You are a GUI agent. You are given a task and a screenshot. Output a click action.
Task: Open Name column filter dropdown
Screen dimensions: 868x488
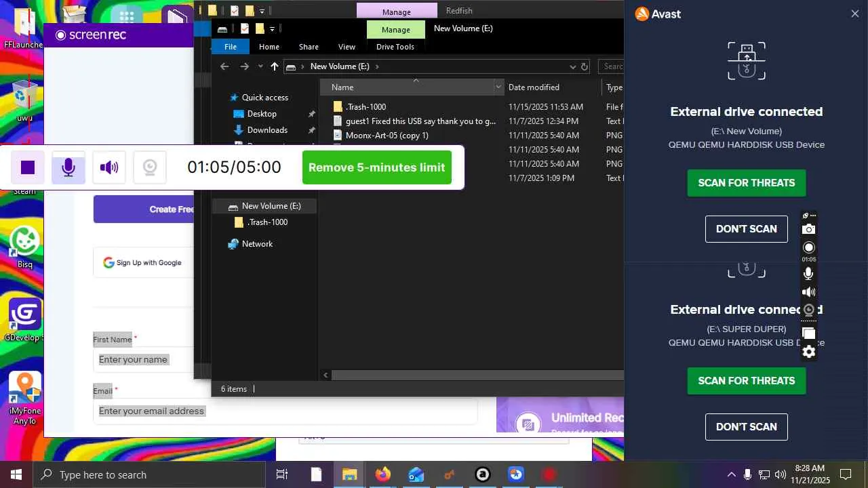pos(498,87)
